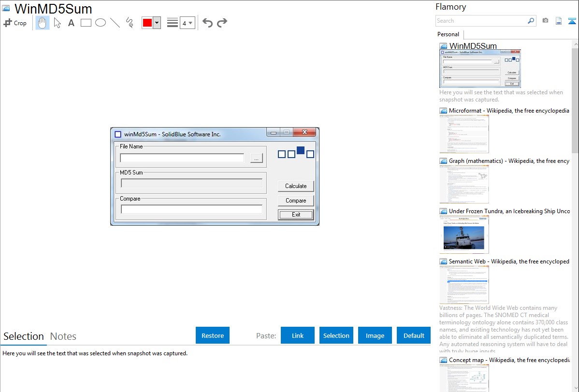Open the Semantic Web snapshot thumbnail
This screenshot has width=579, height=392.
(464, 285)
